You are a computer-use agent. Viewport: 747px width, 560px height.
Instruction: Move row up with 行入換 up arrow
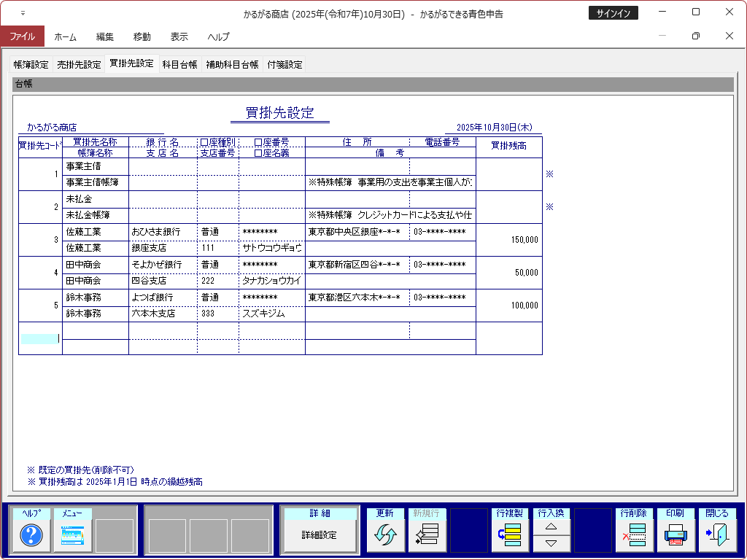pos(551,526)
